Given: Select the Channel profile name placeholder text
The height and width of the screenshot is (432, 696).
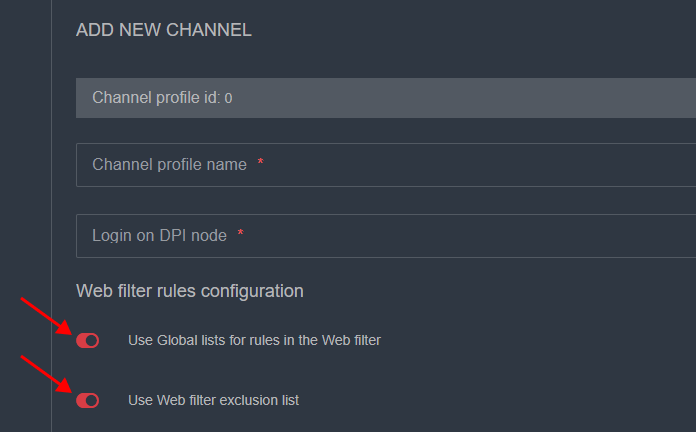Looking at the screenshot, I should pos(169,165).
